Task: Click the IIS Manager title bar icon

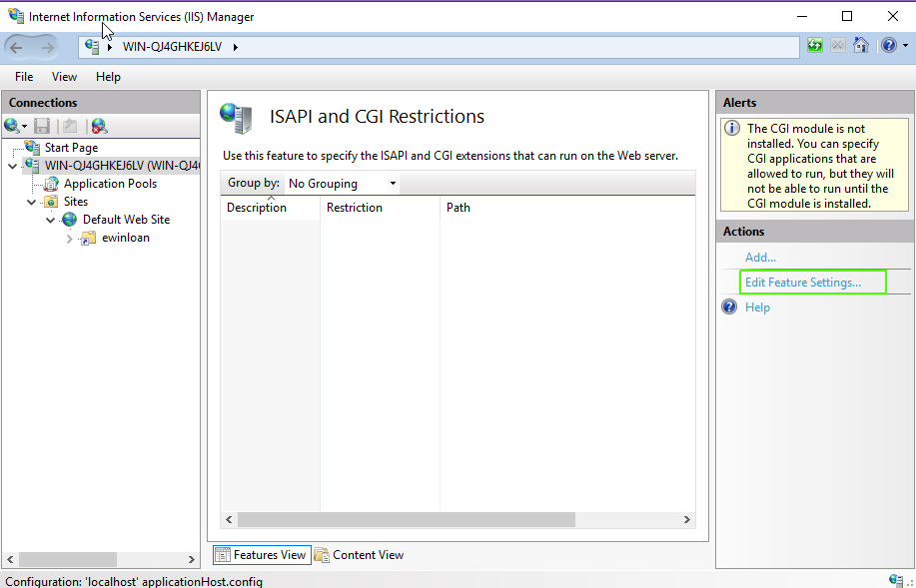Action: tap(16, 16)
